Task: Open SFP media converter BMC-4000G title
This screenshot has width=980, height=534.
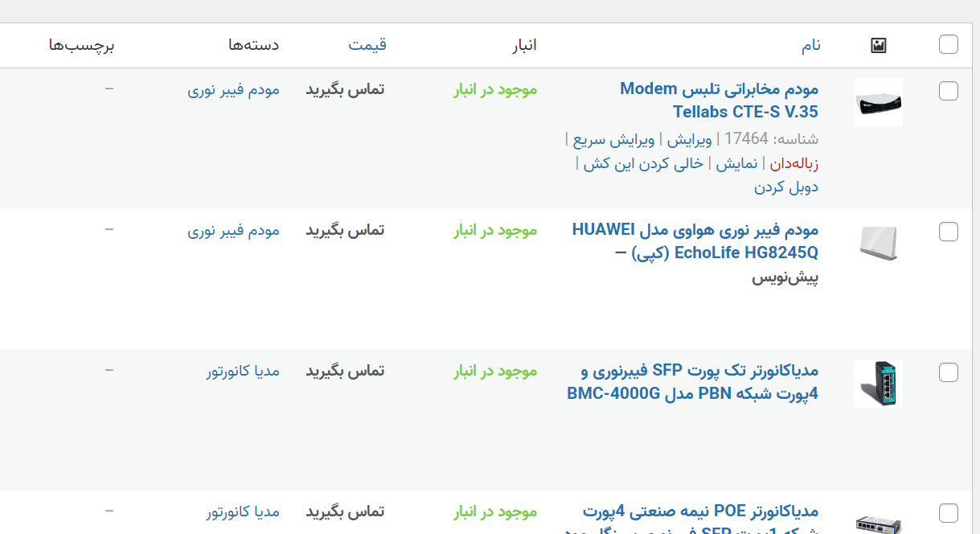Action: click(x=693, y=382)
